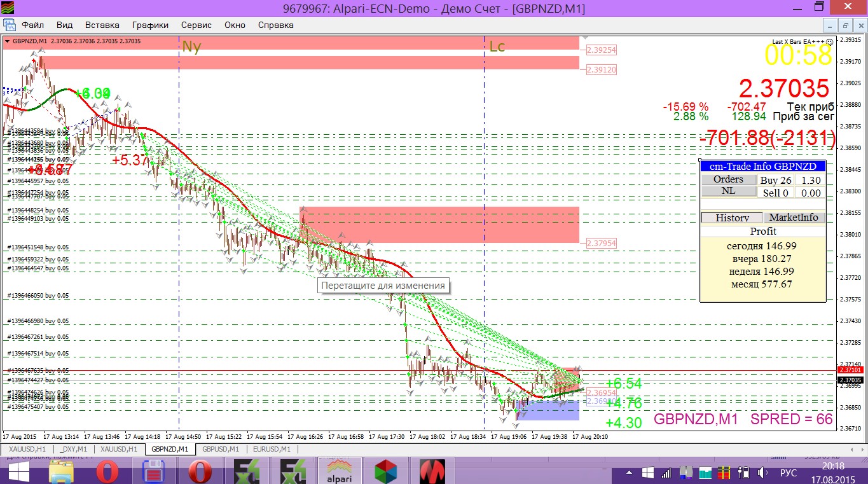868x484 pixels.
Task: Click the alpari taskbar icon
Action: click(x=339, y=472)
